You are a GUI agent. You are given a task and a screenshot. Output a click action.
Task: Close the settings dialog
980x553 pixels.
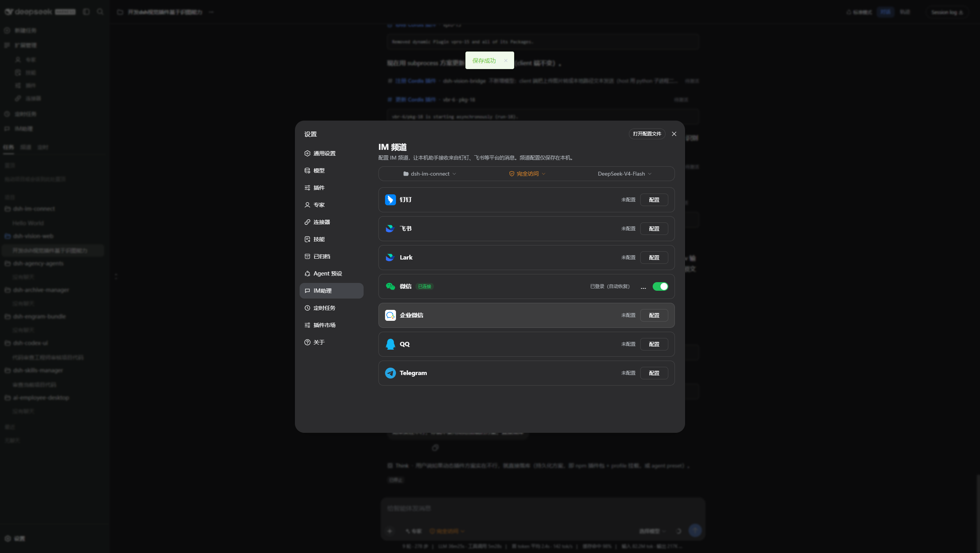[674, 134]
